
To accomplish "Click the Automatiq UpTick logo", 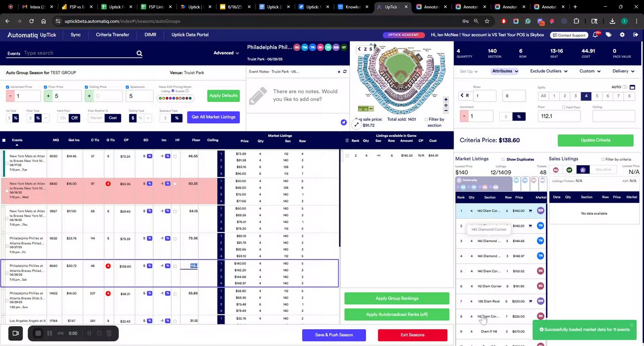I will click(x=32, y=35).
